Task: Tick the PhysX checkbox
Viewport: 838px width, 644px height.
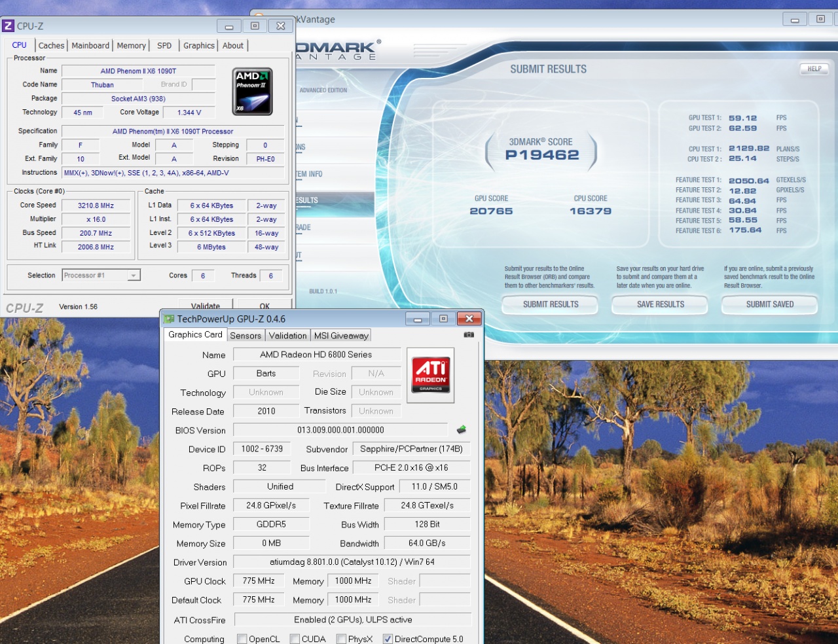Action: [341, 639]
